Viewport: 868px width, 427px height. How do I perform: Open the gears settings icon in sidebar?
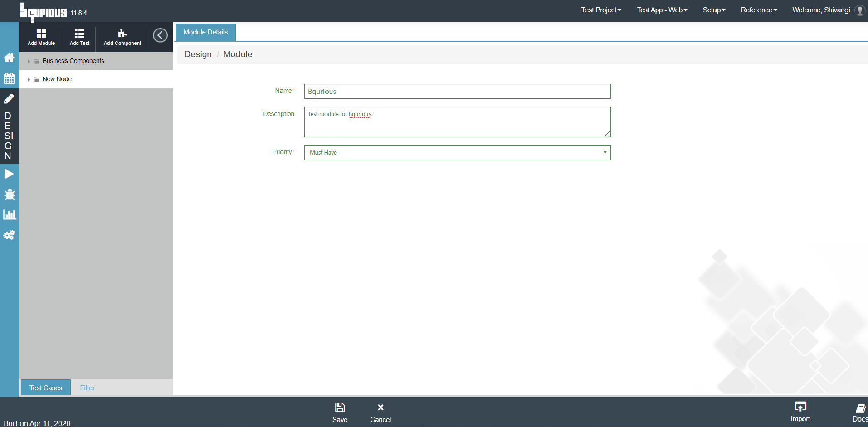coord(9,235)
